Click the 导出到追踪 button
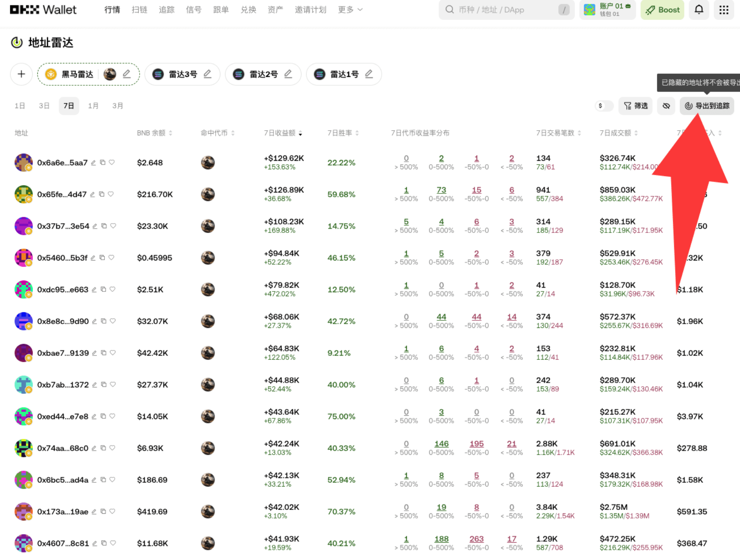Viewport: 740px width, 560px height. pos(706,106)
